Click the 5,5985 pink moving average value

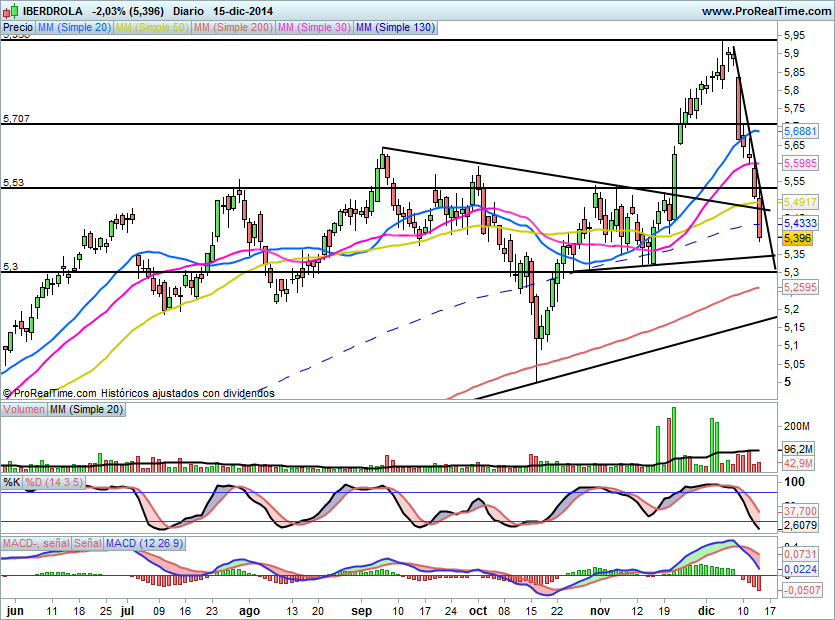800,163
